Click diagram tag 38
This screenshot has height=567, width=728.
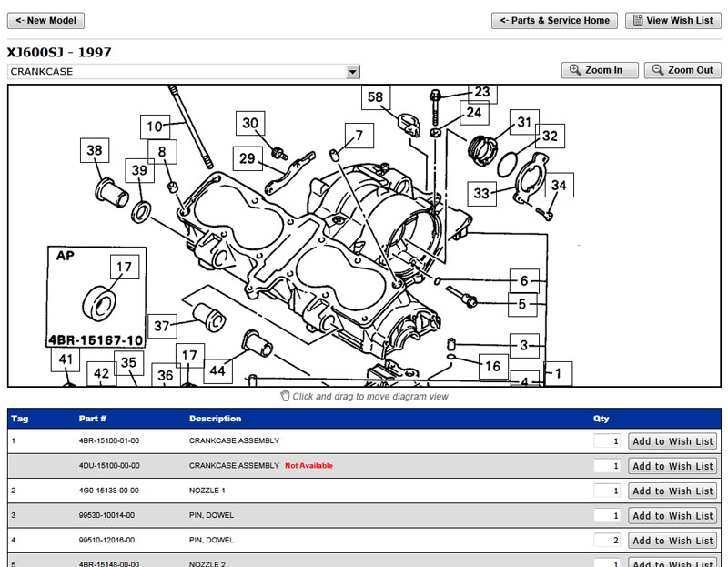tap(95, 150)
